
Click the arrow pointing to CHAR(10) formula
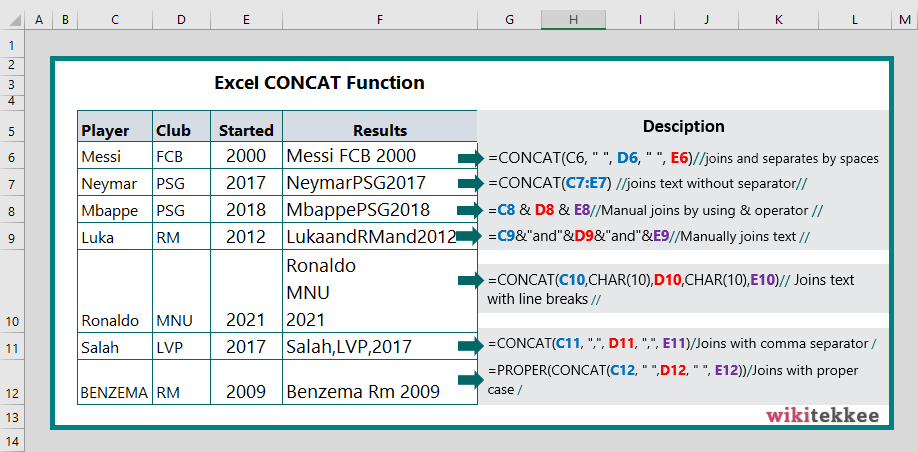[471, 280]
